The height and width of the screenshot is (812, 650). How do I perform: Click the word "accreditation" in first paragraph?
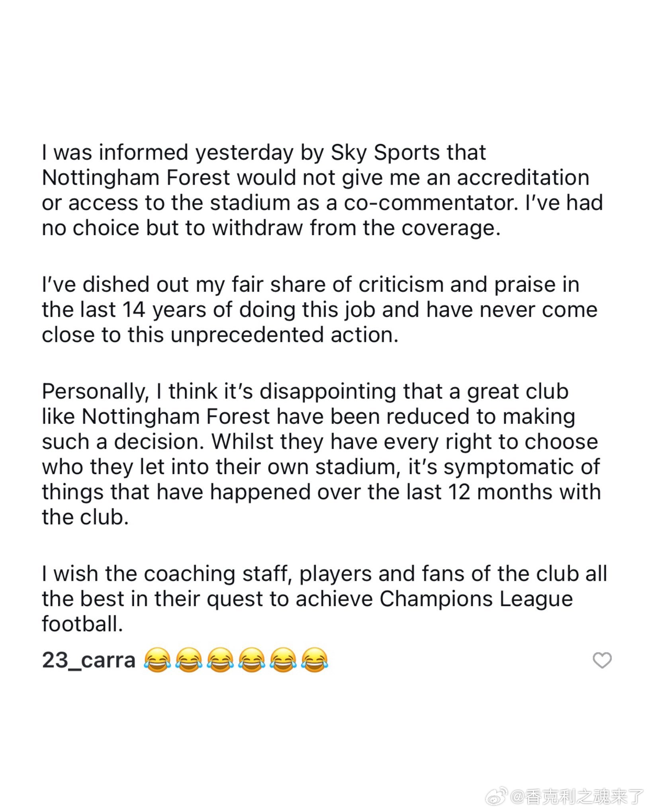[x=523, y=178]
